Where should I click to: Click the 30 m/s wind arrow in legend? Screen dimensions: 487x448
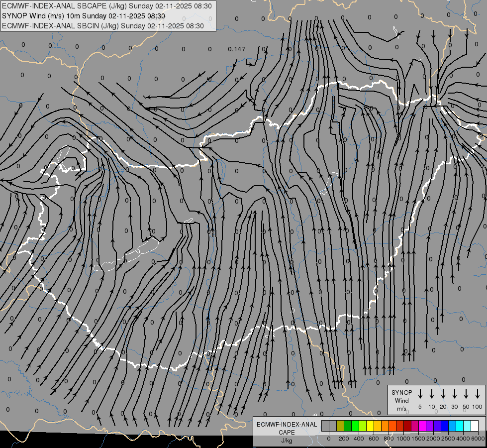click(x=455, y=394)
